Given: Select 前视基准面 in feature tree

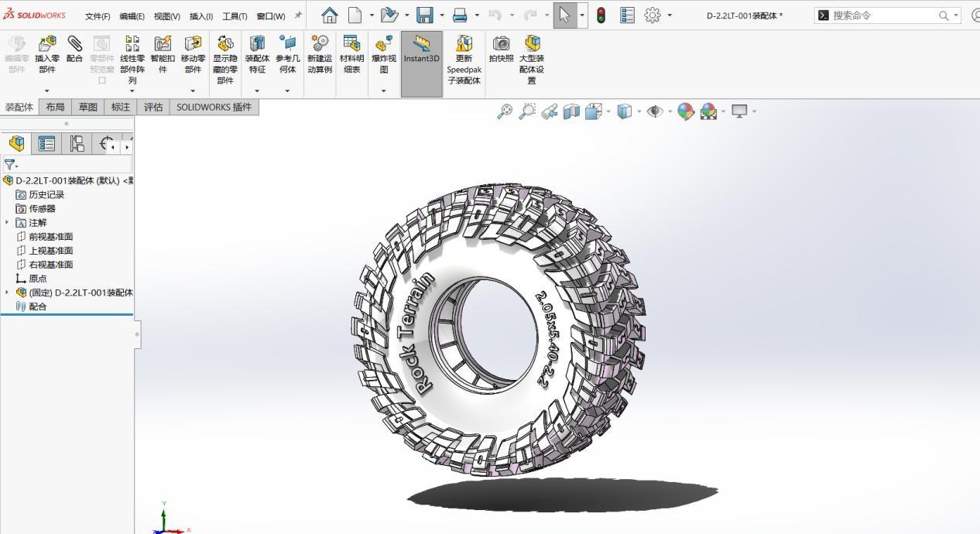Looking at the screenshot, I should coord(51,237).
